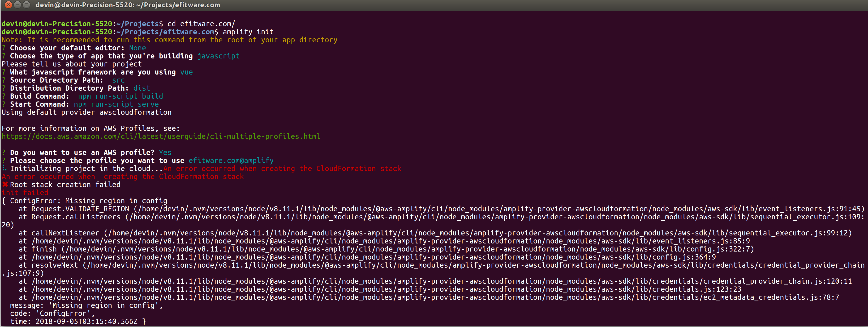
Task: Open the AWS cli-multiple-profiles docs link
Action: (161, 136)
